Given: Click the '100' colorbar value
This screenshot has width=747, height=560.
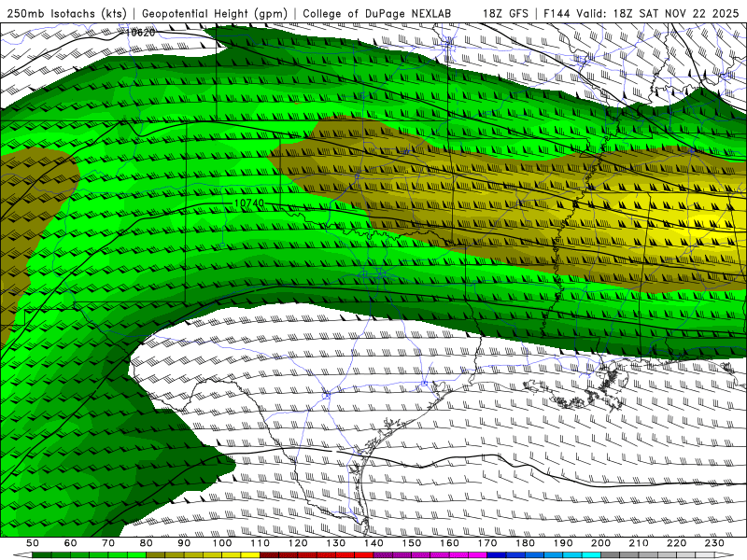Looking at the screenshot, I should click(x=222, y=543).
